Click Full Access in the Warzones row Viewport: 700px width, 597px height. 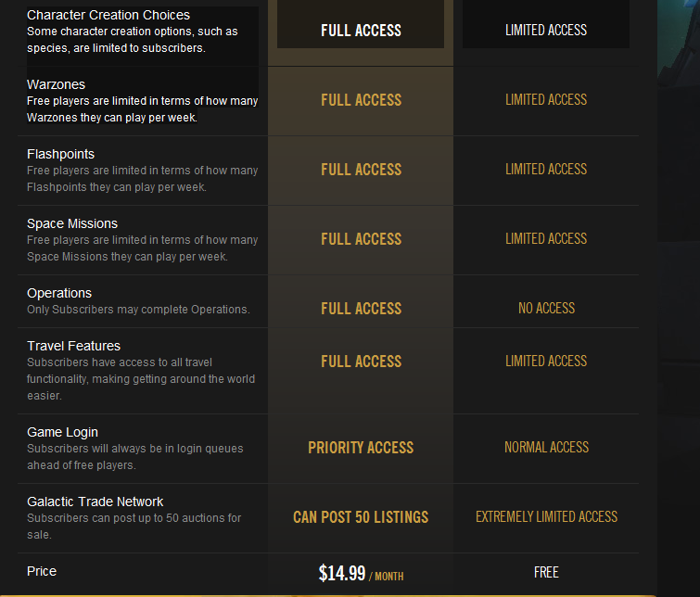click(361, 100)
